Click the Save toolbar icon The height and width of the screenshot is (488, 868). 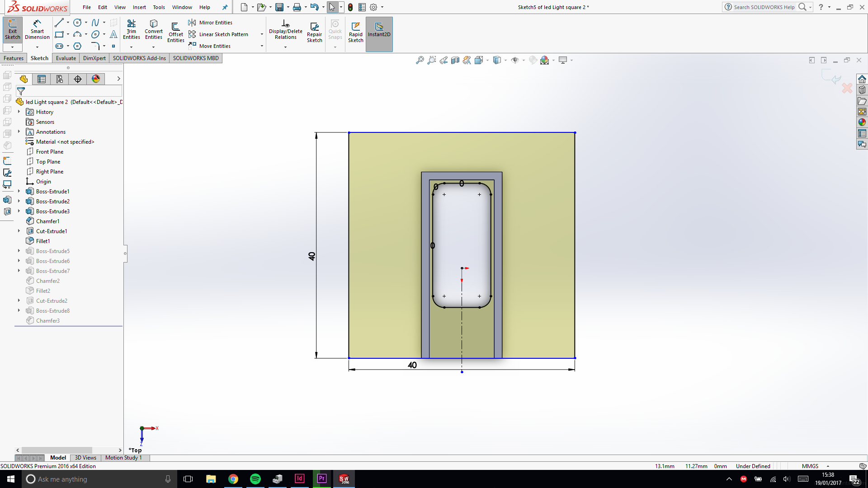[x=279, y=7]
